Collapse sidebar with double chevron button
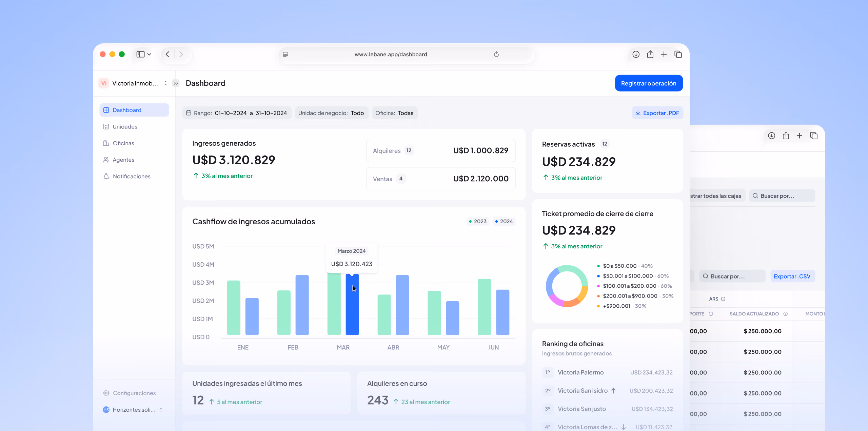 pyautogui.click(x=176, y=83)
